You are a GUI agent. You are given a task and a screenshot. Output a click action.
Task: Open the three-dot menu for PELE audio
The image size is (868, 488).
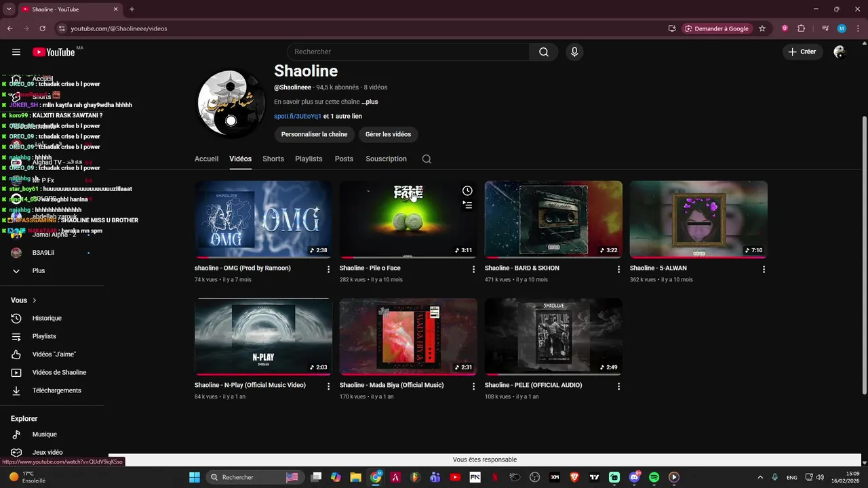[618, 386]
